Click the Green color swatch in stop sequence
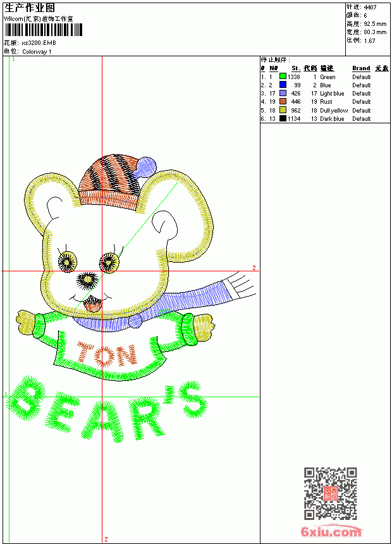 tap(283, 77)
